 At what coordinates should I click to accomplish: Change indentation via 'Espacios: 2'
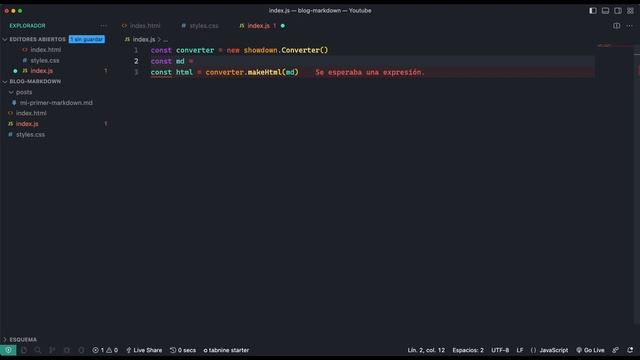468,350
